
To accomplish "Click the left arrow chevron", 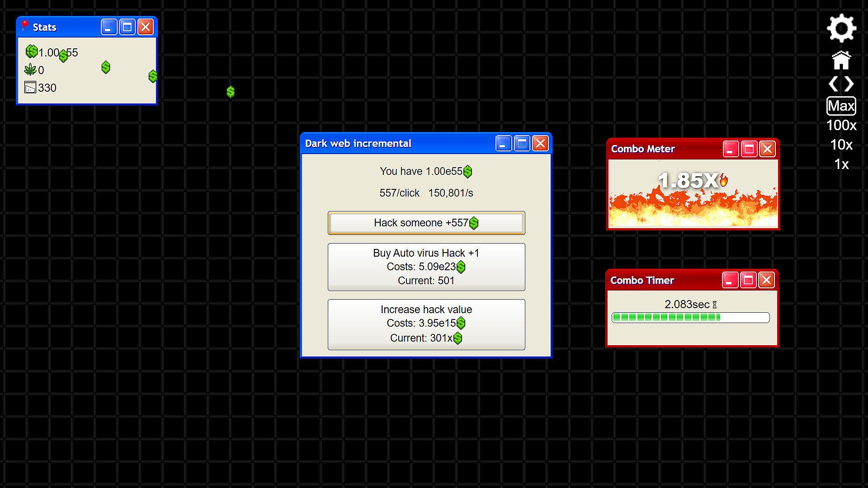I will 833,84.
